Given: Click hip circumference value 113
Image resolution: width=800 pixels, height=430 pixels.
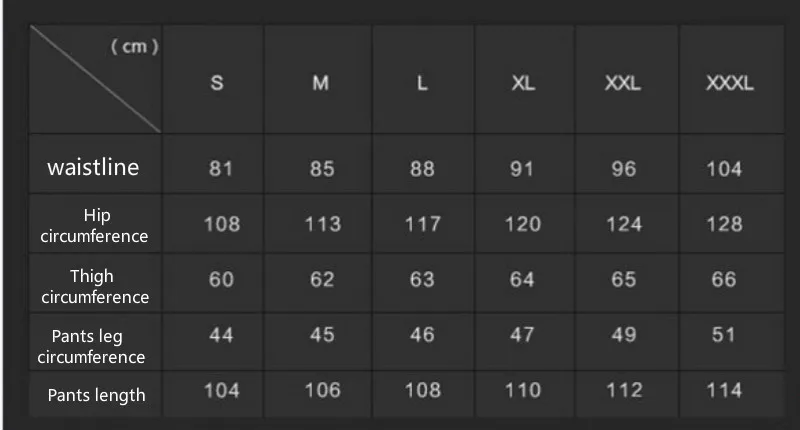Looking at the screenshot, I should (x=322, y=224).
